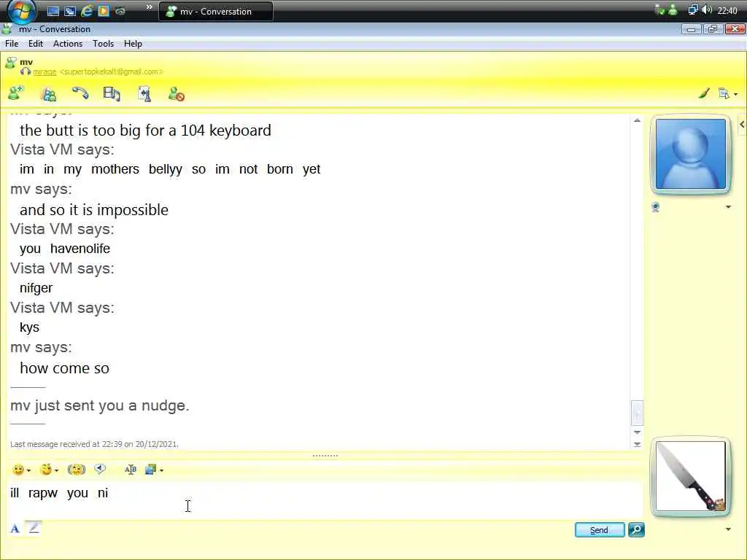Click the Start orb on taskbar
747x560 pixels.
point(22,12)
